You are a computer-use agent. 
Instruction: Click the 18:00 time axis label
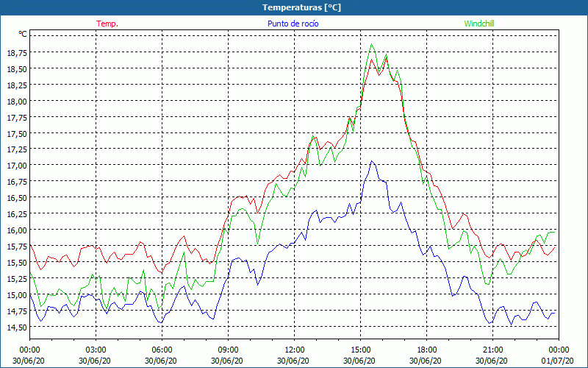click(x=426, y=350)
